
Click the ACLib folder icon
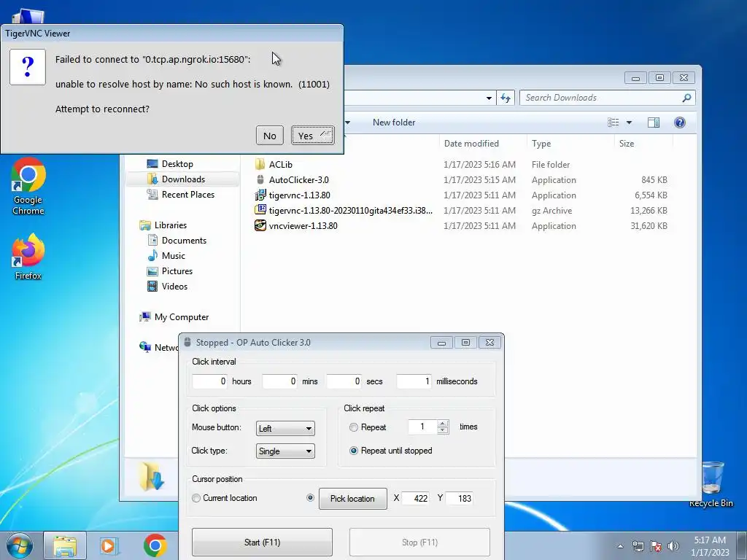pyautogui.click(x=260, y=164)
